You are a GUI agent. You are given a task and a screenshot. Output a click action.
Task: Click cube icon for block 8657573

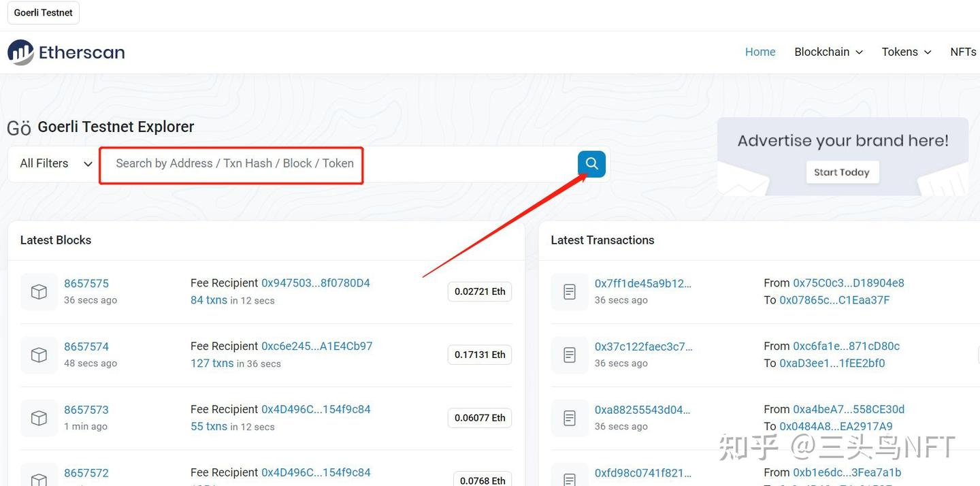coord(39,418)
